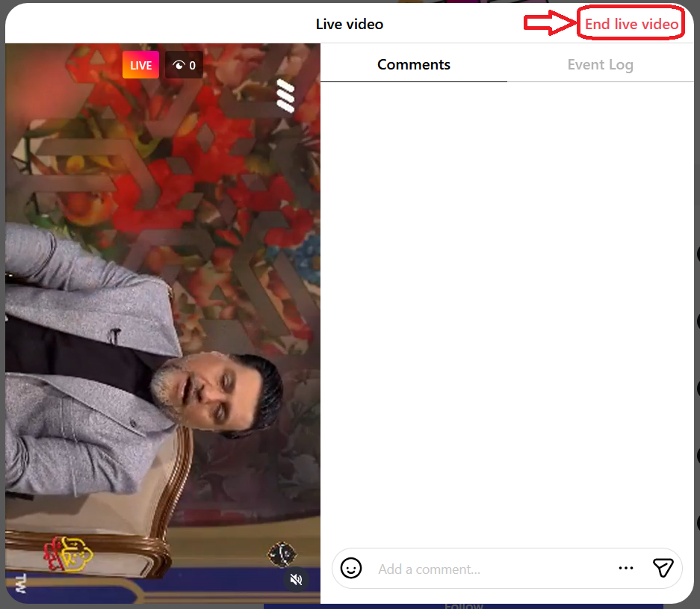Switch to the Event Log tab
The image size is (700, 609).
600,64
